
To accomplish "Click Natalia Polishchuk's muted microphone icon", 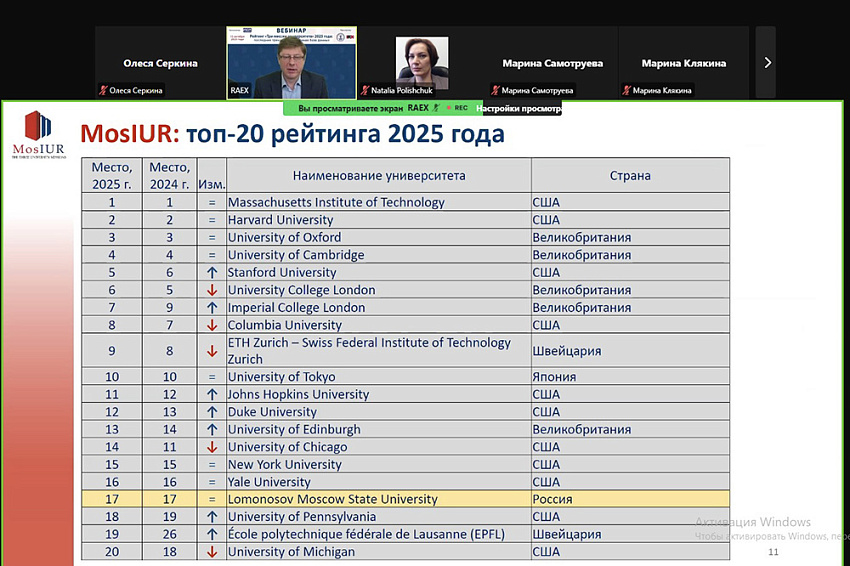I will pos(364,89).
